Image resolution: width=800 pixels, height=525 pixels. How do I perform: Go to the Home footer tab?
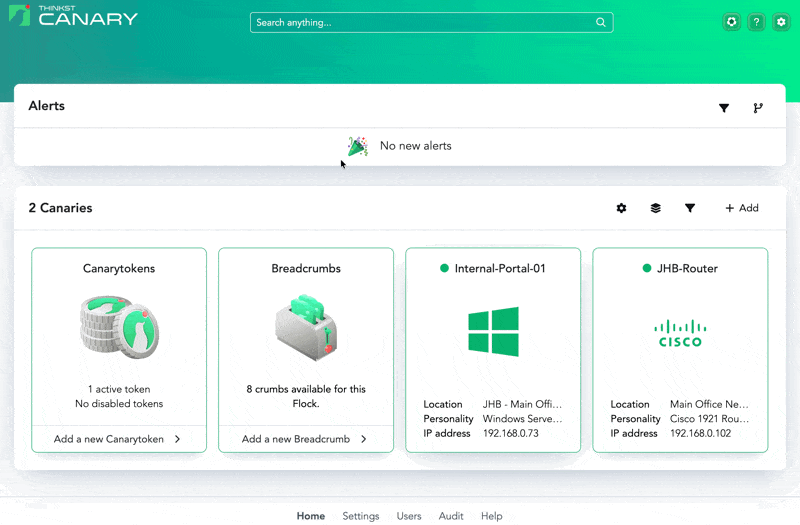(x=311, y=516)
